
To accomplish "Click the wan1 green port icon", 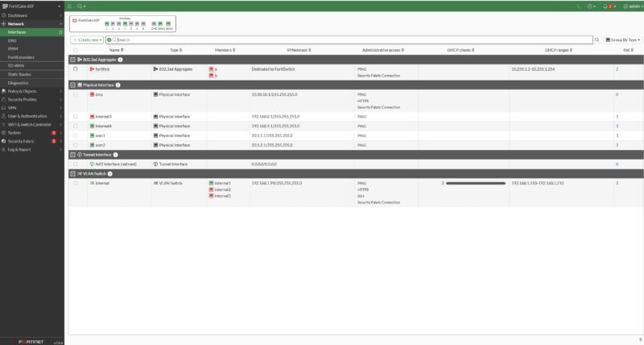I will click(92, 135).
